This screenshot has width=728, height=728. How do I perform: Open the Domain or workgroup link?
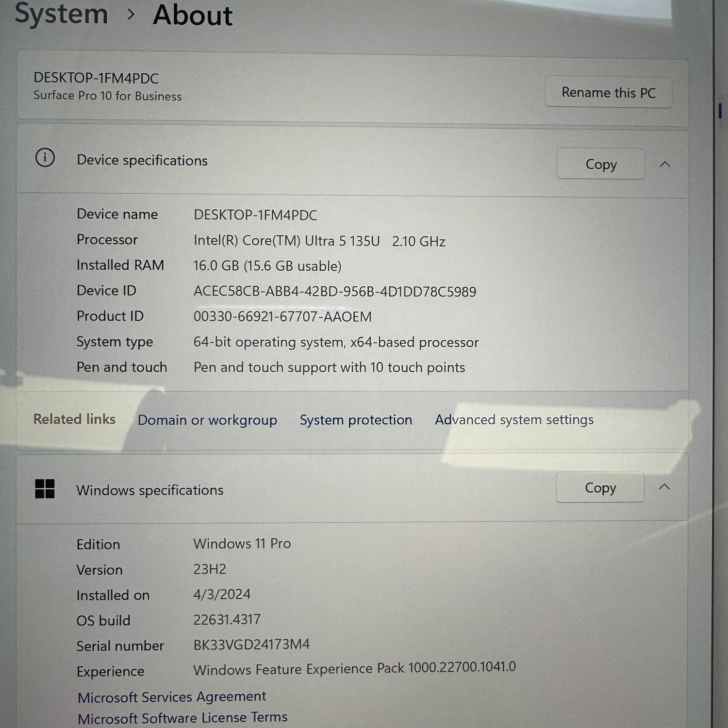pos(207,420)
